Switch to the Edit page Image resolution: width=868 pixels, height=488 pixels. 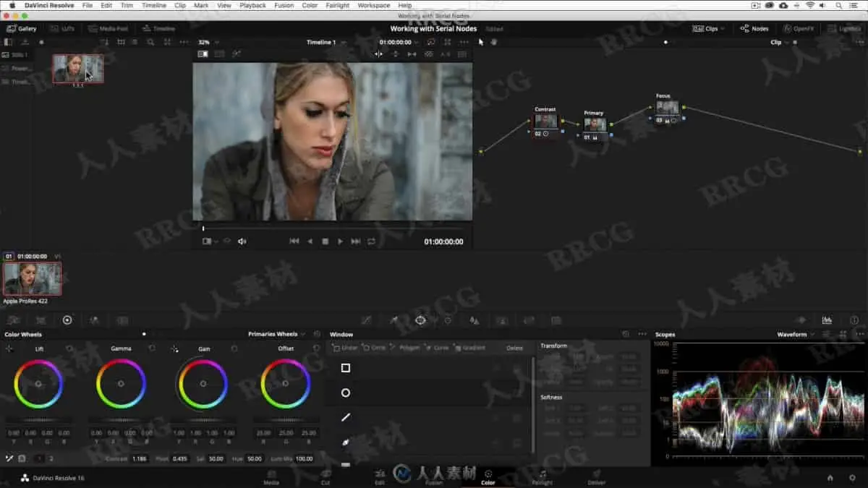click(379, 477)
